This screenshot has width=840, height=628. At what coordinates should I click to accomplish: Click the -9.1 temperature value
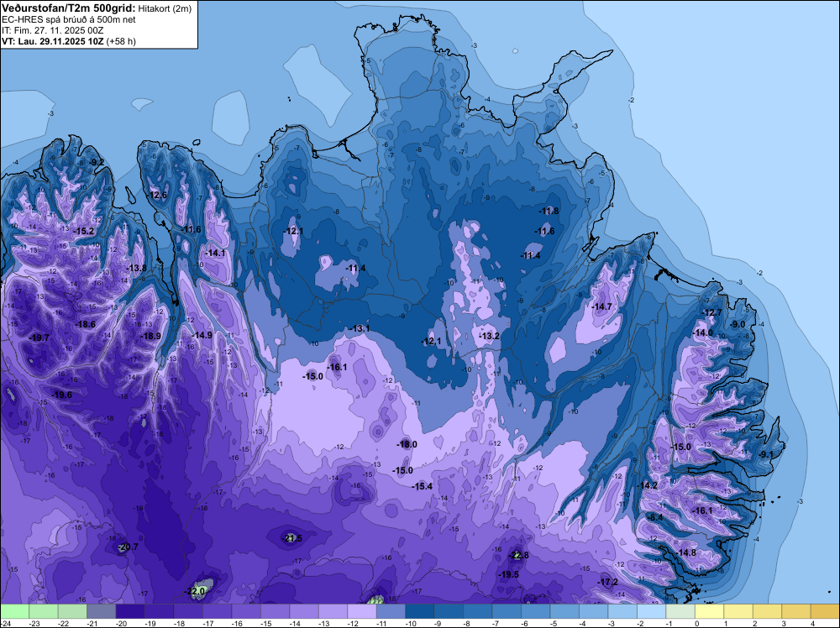click(767, 454)
